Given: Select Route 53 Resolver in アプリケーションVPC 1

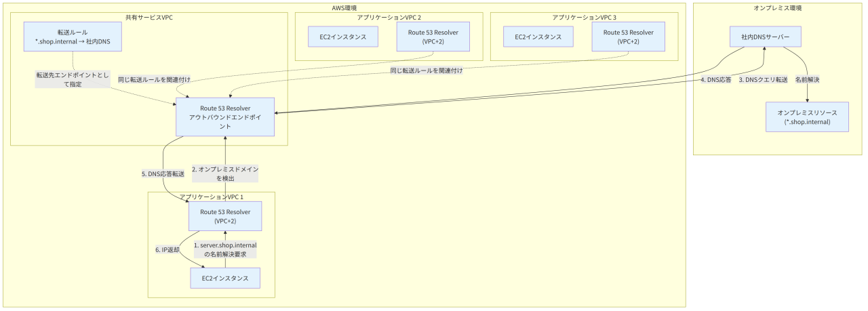Looking at the screenshot, I should pyautogui.click(x=225, y=216).
